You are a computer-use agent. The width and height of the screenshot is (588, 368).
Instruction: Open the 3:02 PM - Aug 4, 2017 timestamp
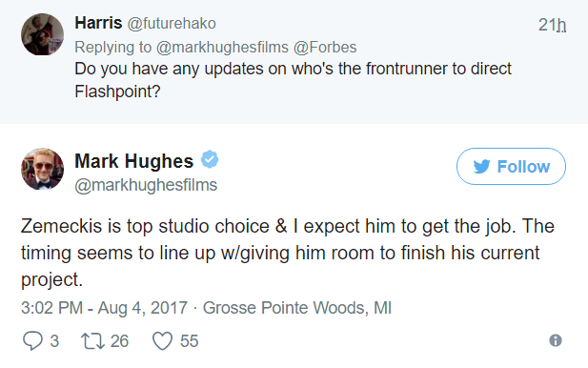coord(104,308)
